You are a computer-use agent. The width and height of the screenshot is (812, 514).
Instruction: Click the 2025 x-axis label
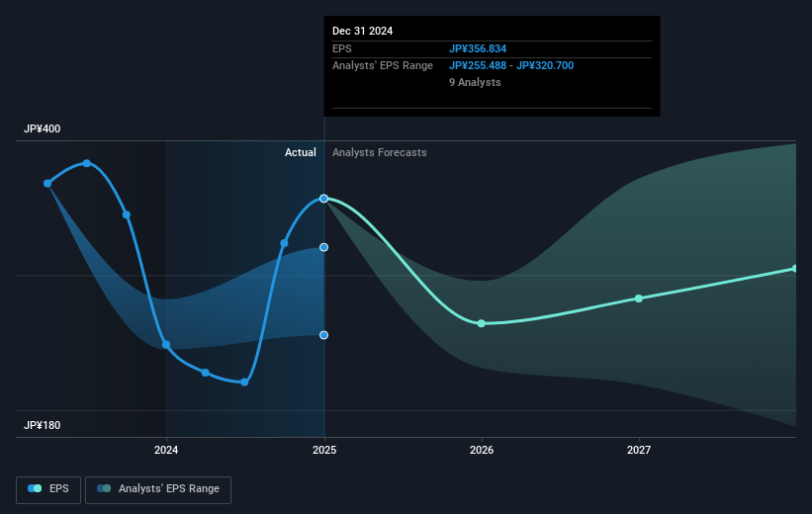[324, 451]
